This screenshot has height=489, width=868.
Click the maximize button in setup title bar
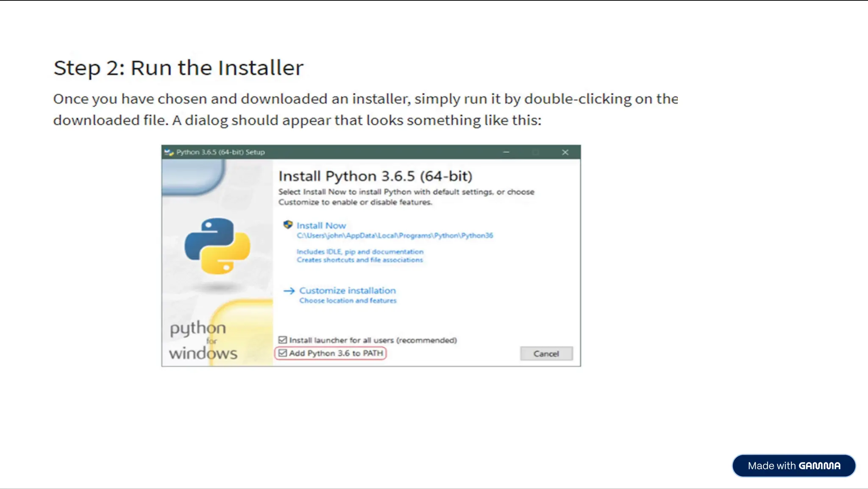[536, 152]
